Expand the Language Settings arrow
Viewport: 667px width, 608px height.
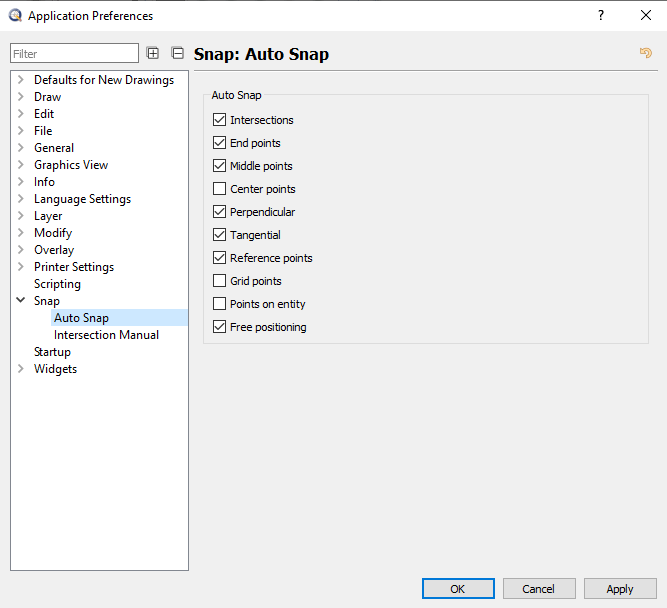pyautogui.click(x=20, y=199)
